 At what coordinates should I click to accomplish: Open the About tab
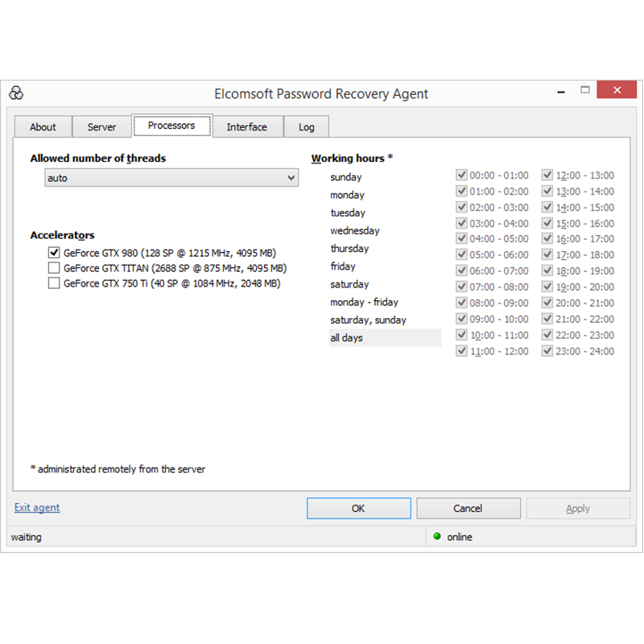[x=43, y=127]
